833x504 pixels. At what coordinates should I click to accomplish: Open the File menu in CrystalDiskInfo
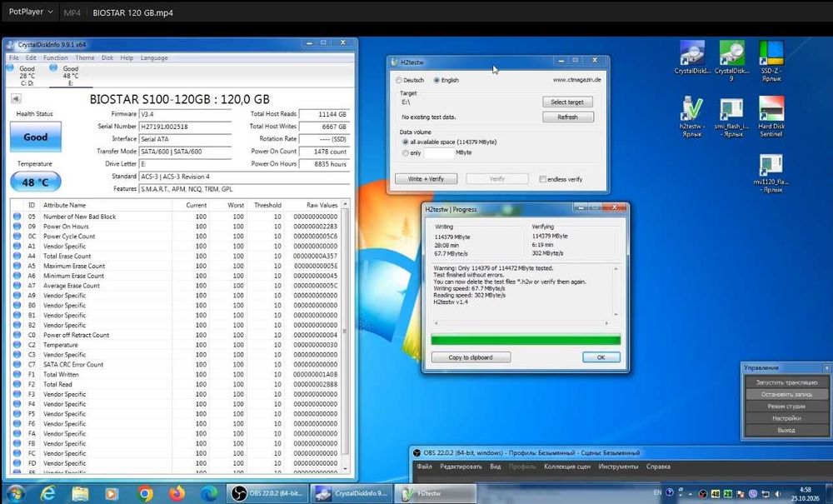(x=14, y=57)
